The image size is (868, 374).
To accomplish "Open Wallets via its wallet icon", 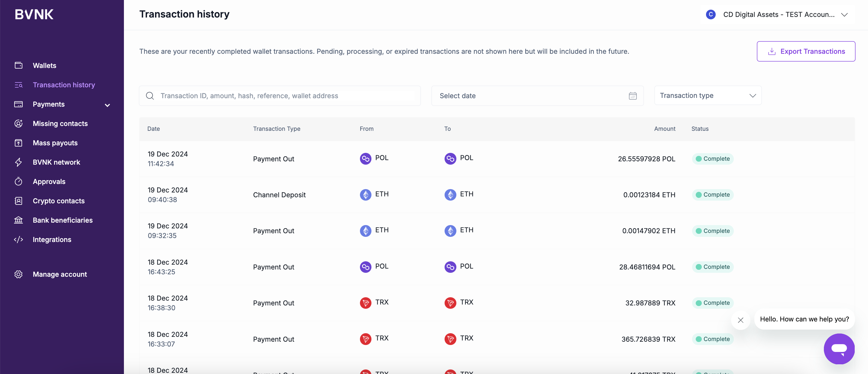I will 18,65.
